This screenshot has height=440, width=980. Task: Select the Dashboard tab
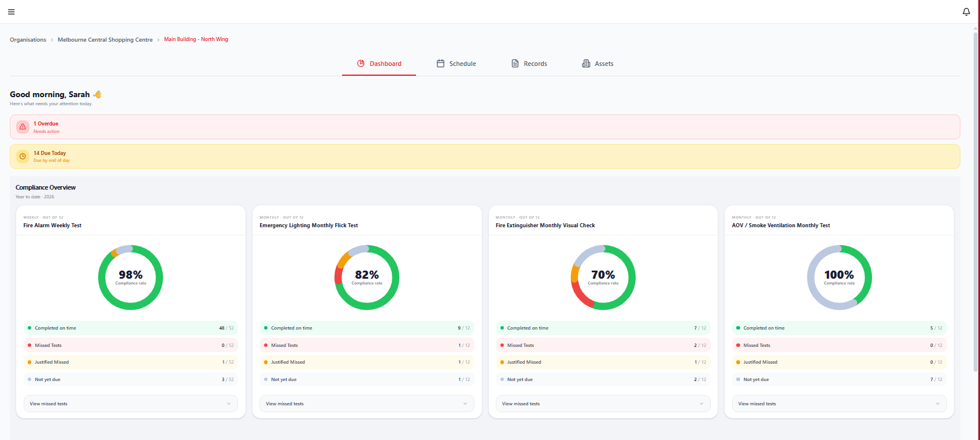pos(379,64)
